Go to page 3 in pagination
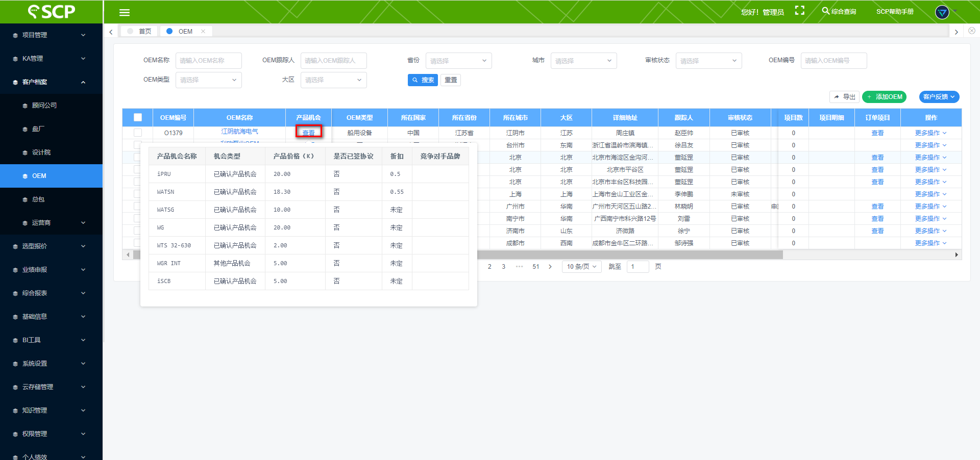The image size is (980, 460). click(503, 267)
